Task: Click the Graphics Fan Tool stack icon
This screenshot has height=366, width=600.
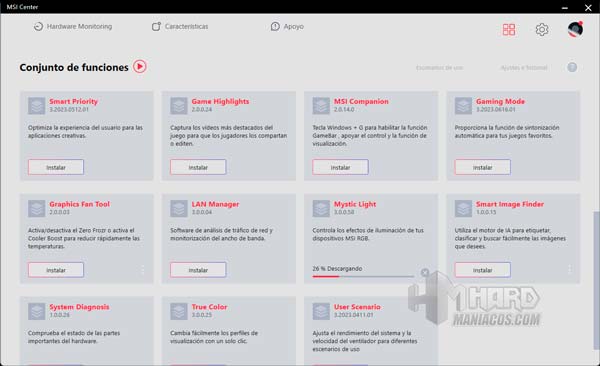Action: 36,209
